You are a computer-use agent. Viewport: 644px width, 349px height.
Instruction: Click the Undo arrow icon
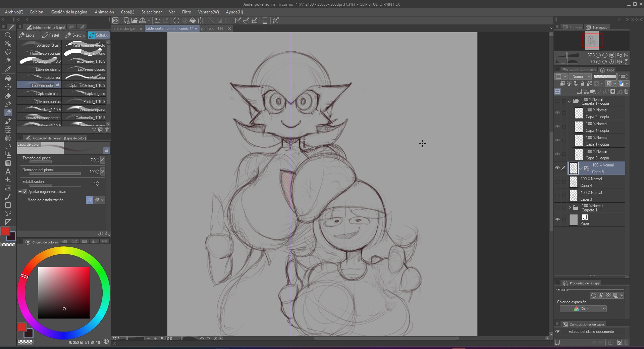pos(158,20)
